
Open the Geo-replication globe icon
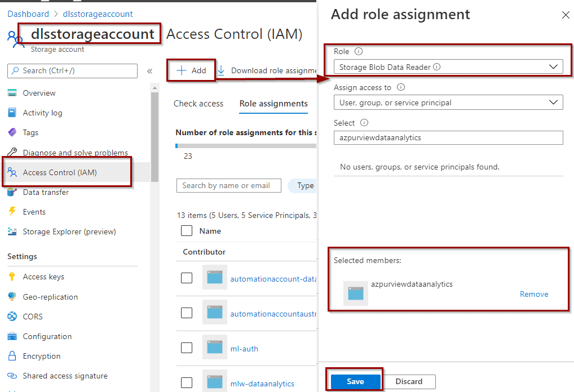click(x=12, y=297)
